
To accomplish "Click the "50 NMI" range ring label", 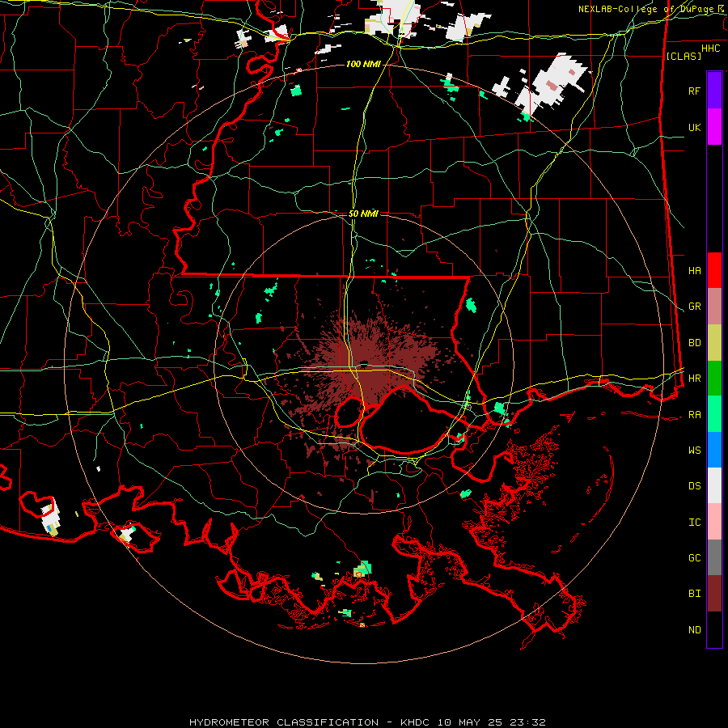I will coord(363,214).
